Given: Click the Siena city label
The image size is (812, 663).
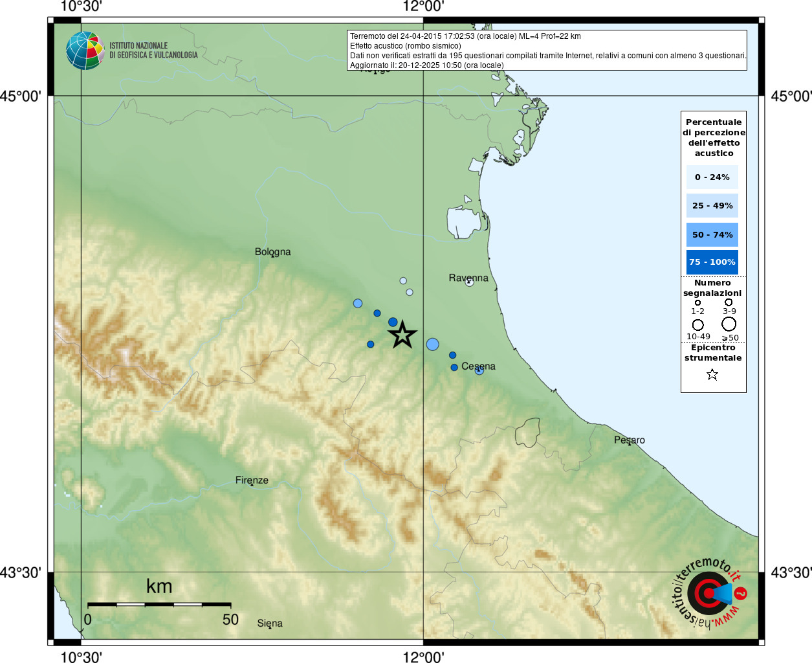Looking at the screenshot, I should (270, 623).
